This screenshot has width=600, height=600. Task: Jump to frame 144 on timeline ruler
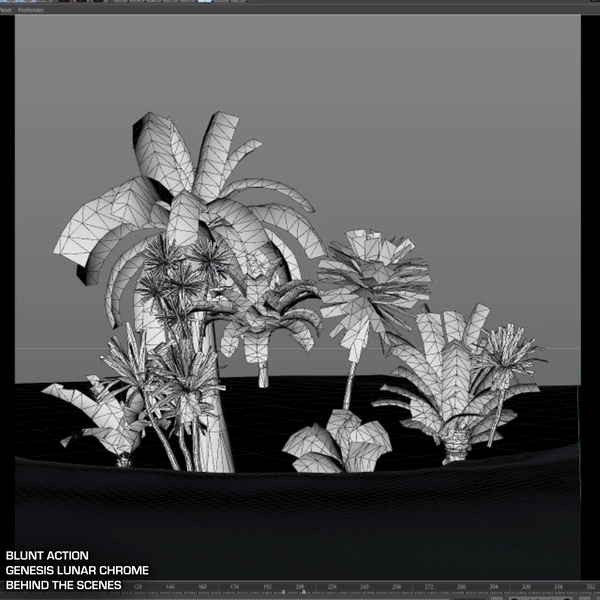pos(170,586)
